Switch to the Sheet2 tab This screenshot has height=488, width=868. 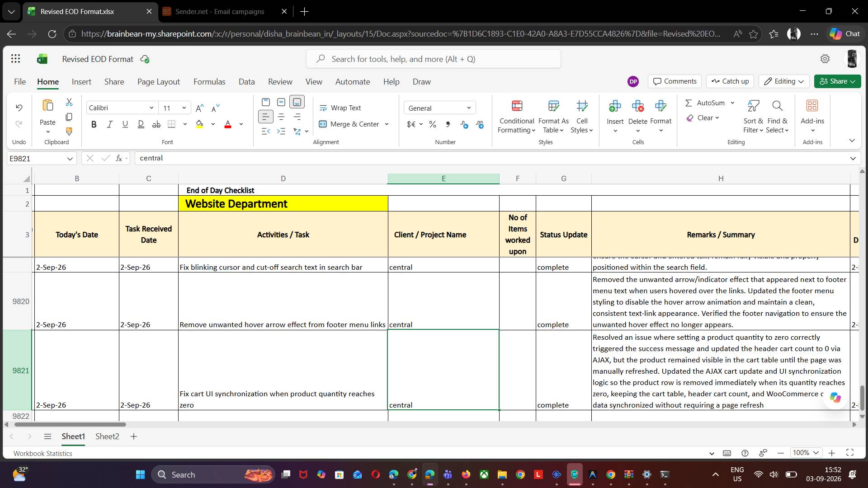pyautogui.click(x=107, y=436)
